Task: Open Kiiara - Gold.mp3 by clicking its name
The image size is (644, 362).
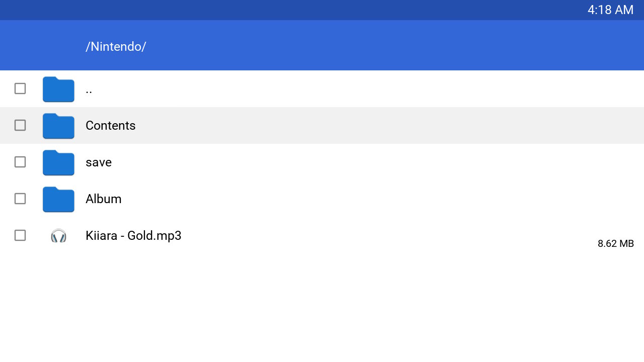Action: coord(133,235)
